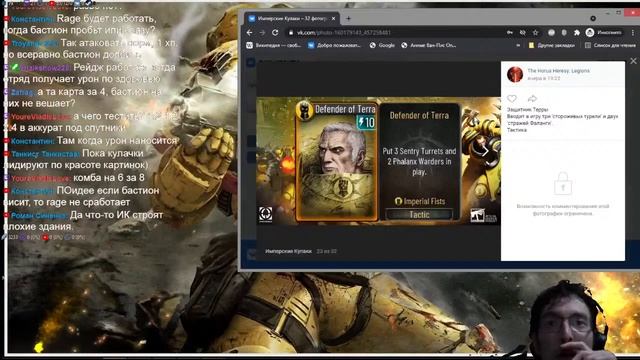Select the Имперские Кулаки browser tab
This screenshot has width=640, height=360.
291,18
